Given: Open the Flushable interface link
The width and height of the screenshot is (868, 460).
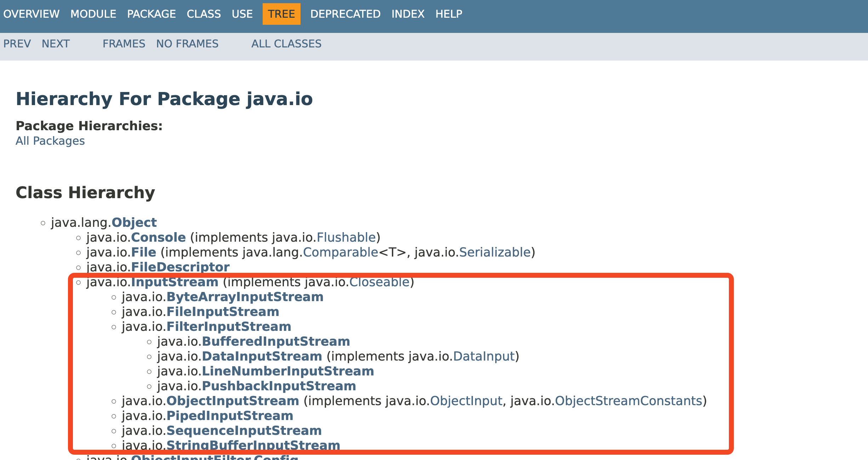Looking at the screenshot, I should click(346, 237).
